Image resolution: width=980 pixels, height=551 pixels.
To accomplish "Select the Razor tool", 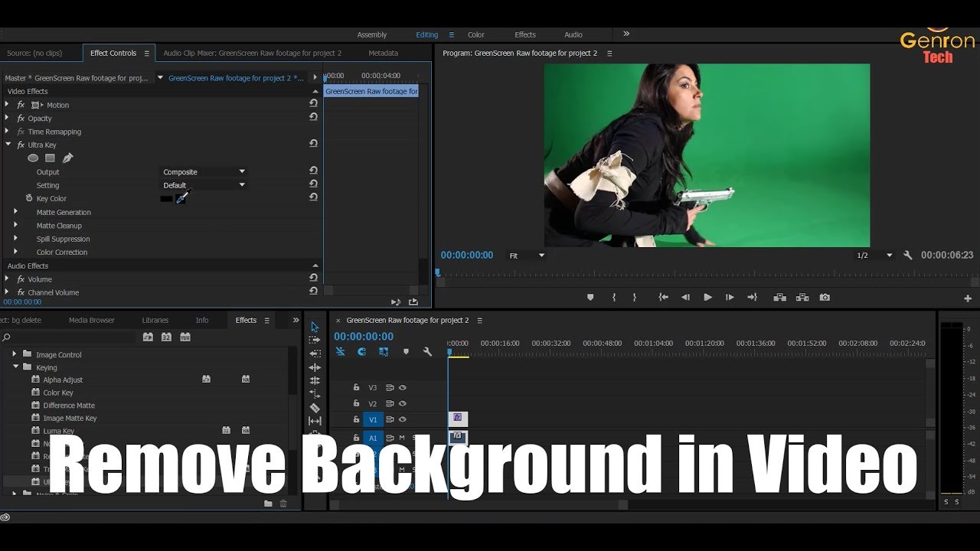I will (315, 407).
